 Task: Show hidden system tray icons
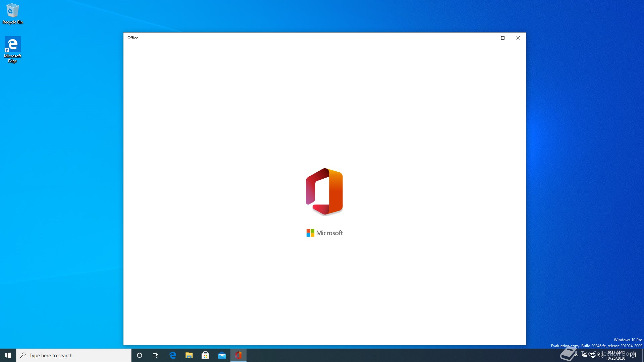(x=577, y=355)
